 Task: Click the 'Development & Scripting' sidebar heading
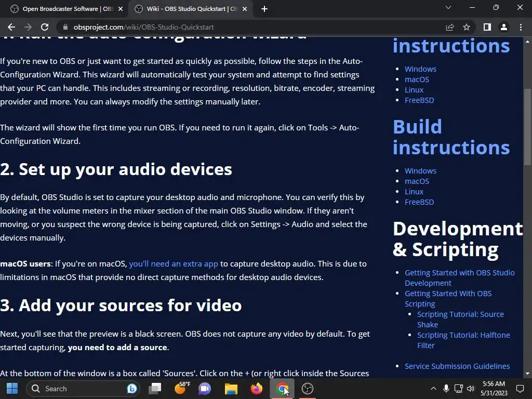coord(458,239)
